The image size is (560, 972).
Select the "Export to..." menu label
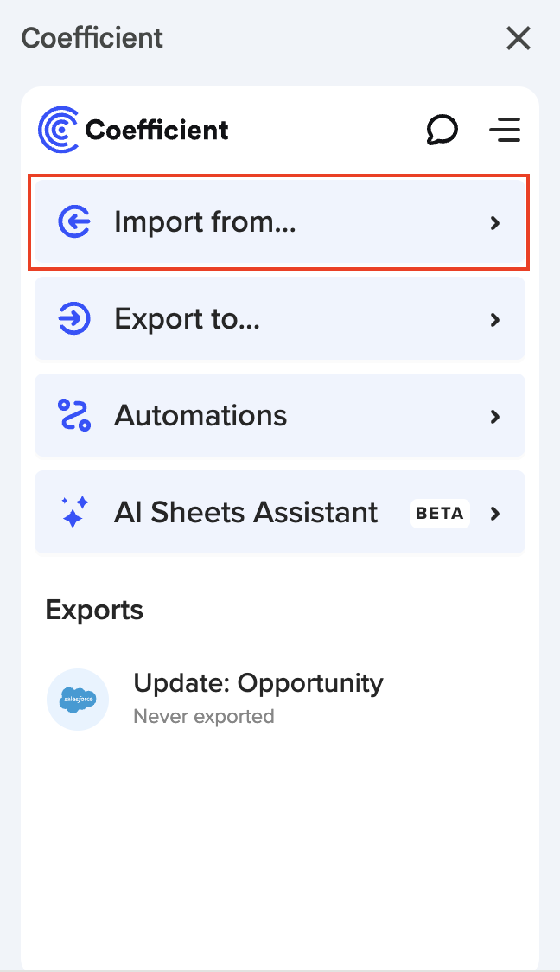point(187,320)
